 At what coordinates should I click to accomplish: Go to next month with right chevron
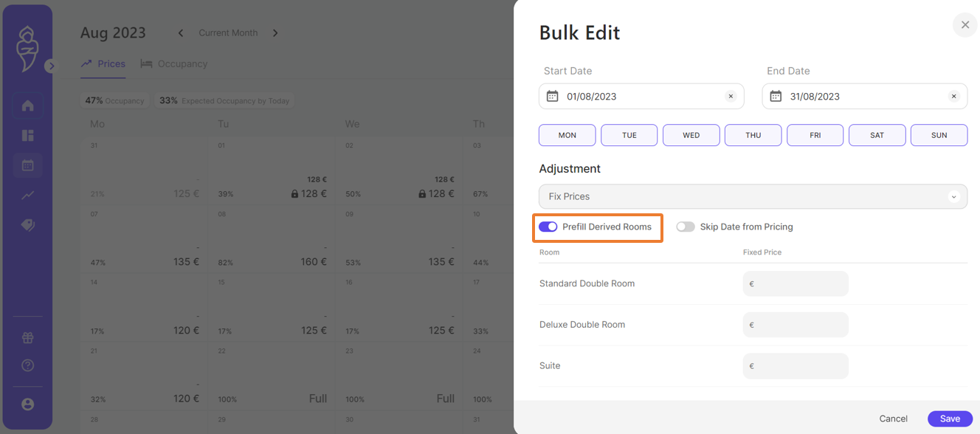tap(275, 33)
